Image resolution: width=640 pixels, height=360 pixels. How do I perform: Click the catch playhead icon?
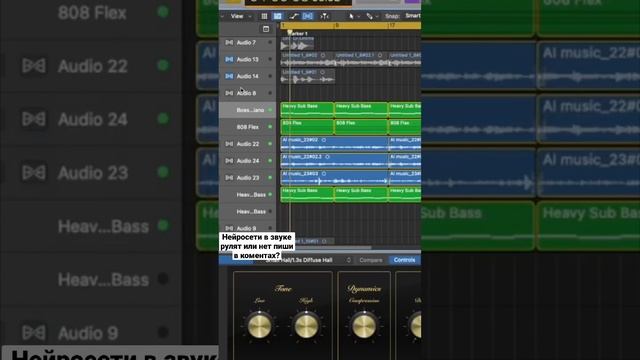coord(324,16)
